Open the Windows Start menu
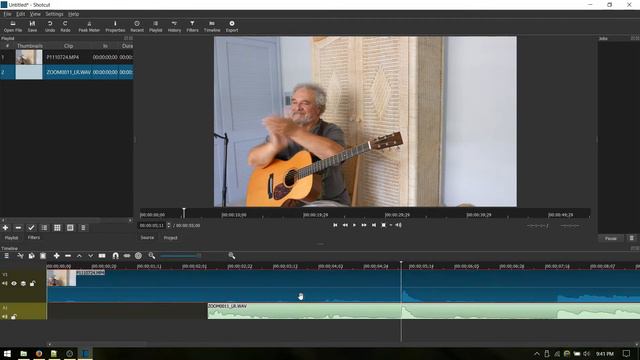 click(x=7, y=353)
